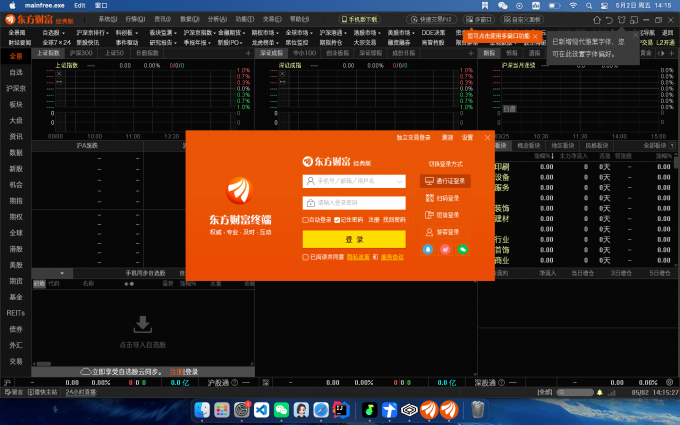Click the 沪股通 help question icon

(x=235, y=382)
